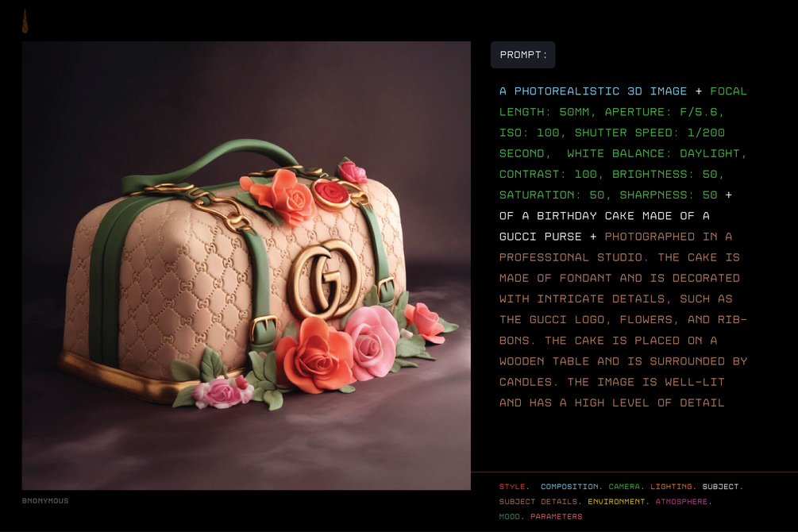This screenshot has width=798, height=532.
Task: Click the line "MADE OF FONDANT AND IS DECORATED"
Action: click(619, 278)
